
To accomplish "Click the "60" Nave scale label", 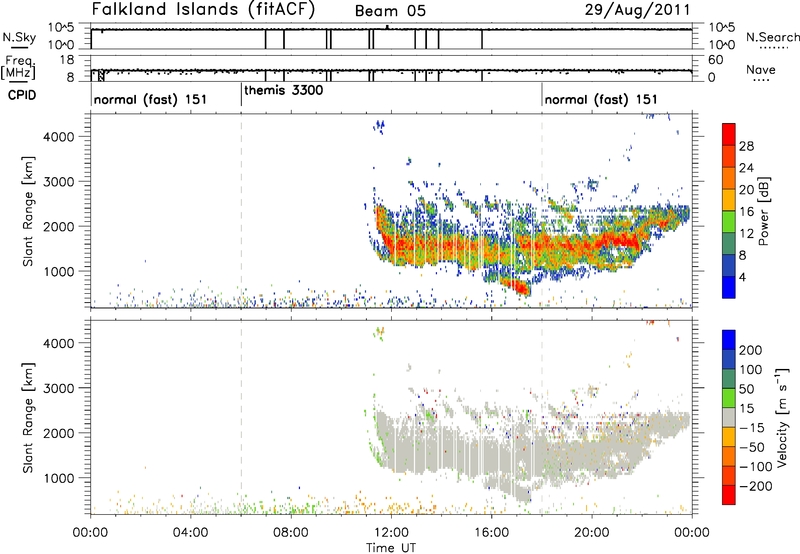I will click(715, 60).
